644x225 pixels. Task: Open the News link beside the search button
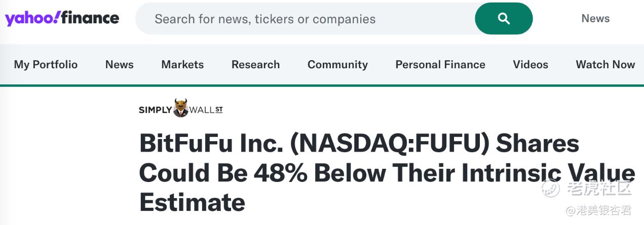(x=595, y=19)
